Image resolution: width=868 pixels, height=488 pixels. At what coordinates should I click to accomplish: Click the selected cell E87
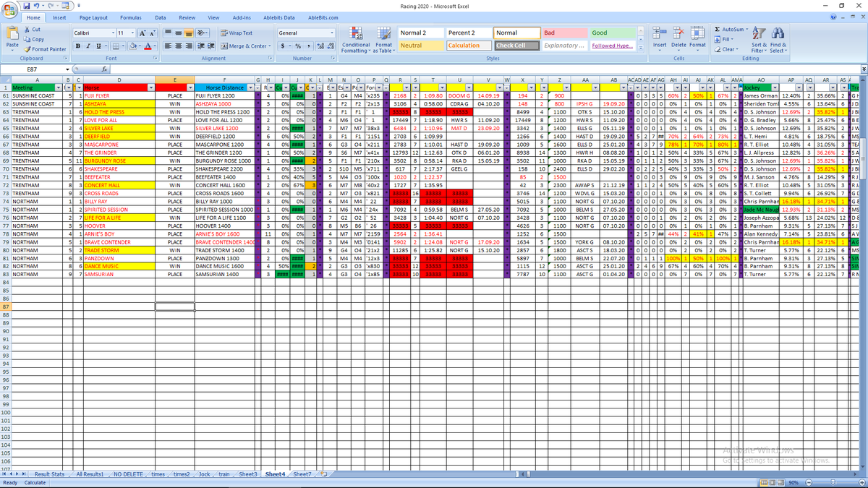174,307
